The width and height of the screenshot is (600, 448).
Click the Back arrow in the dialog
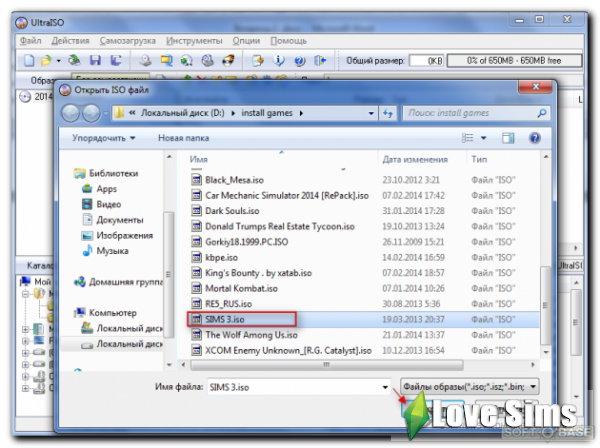coord(70,113)
